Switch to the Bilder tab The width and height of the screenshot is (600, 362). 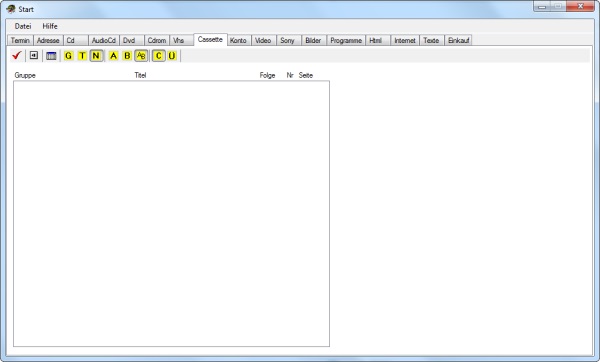[x=314, y=40]
